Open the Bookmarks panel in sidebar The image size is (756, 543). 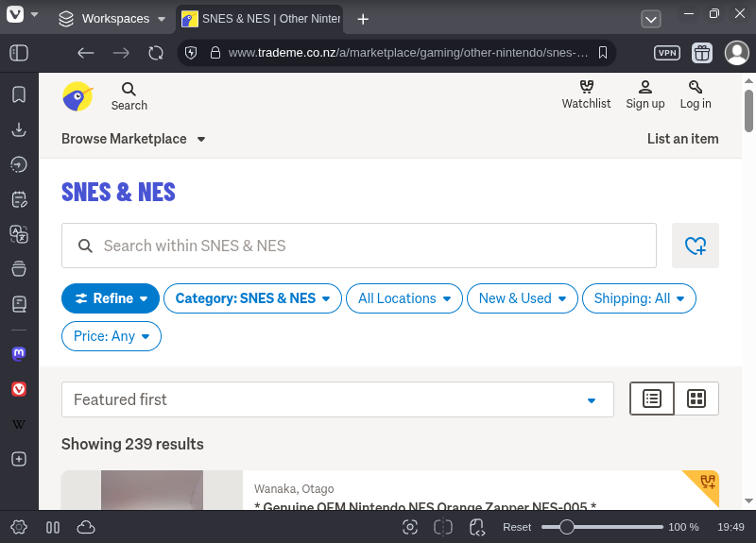point(19,94)
